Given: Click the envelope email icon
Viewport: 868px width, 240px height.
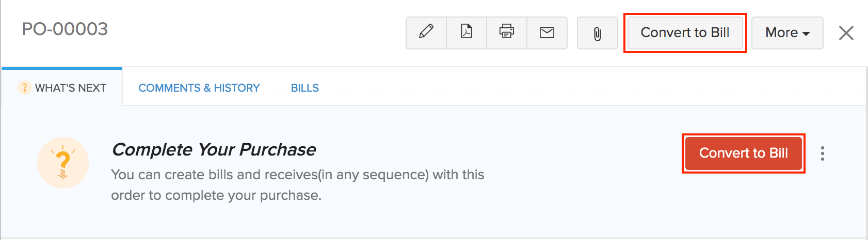Looking at the screenshot, I should tap(547, 32).
